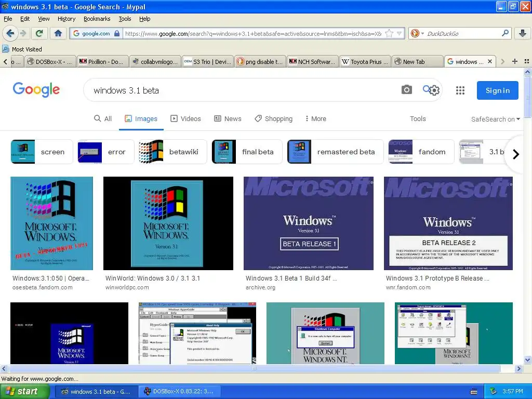Open Windows 3.1 Beta 1 Build 34f link
Viewport: 532px width, 399px height.
[x=291, y=278]
